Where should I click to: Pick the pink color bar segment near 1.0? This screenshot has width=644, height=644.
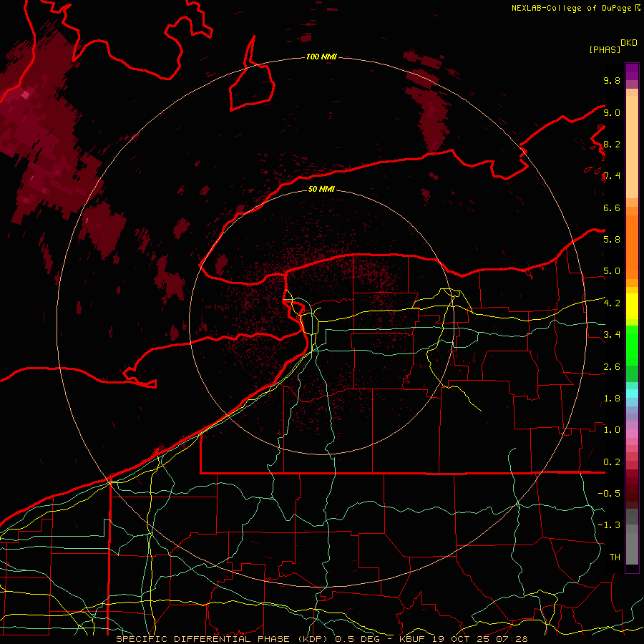[x=632, y=434]
